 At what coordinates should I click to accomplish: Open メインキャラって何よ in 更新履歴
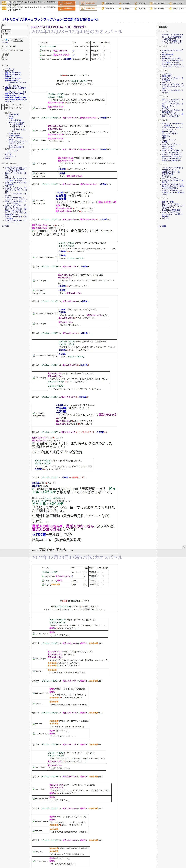point(170,178)
